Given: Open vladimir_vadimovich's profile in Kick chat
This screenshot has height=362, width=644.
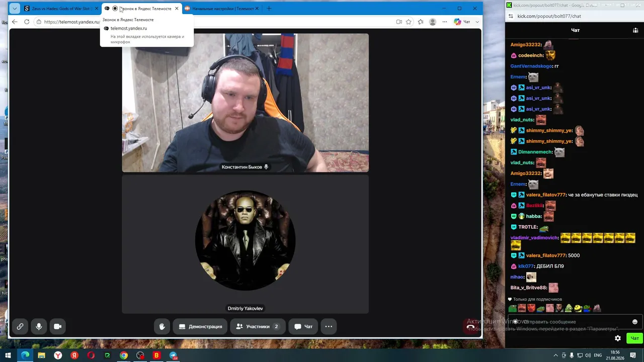Looking at the screenshot, I should tap(534, 238).
